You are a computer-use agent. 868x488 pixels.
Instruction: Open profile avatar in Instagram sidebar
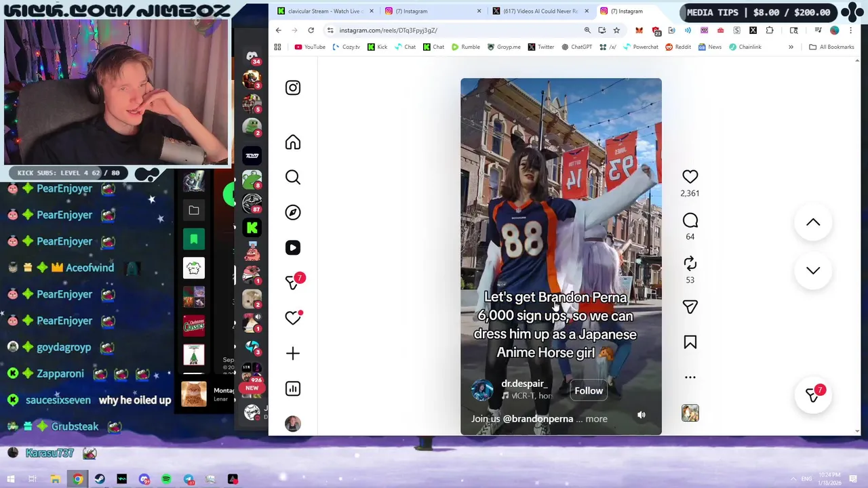point(293,424)
